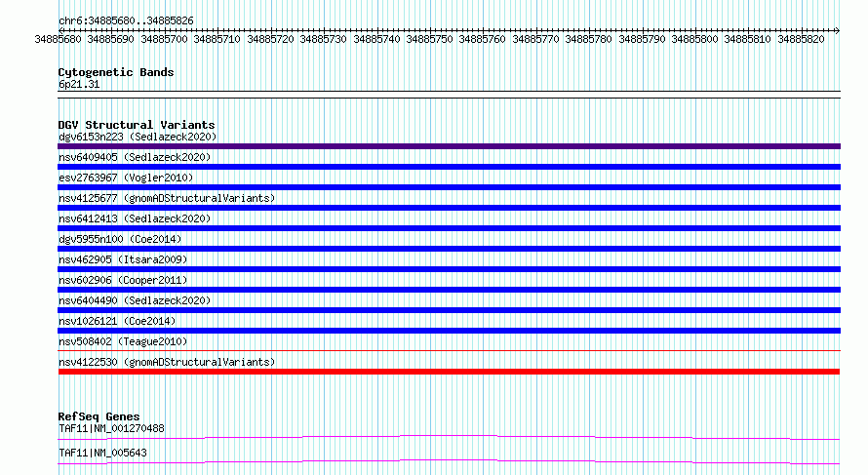Open variant nsv602906 (Cooper2011) label
Screen dimensions: 868x475
(x=123, y=280)
